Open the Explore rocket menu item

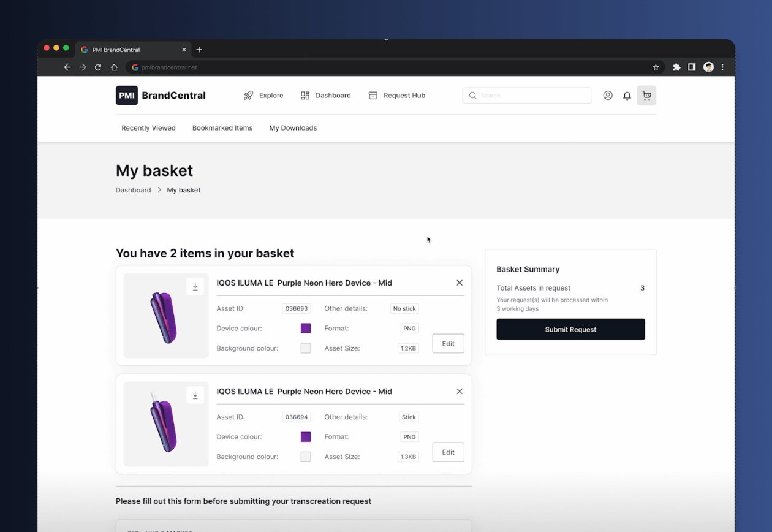263,96
